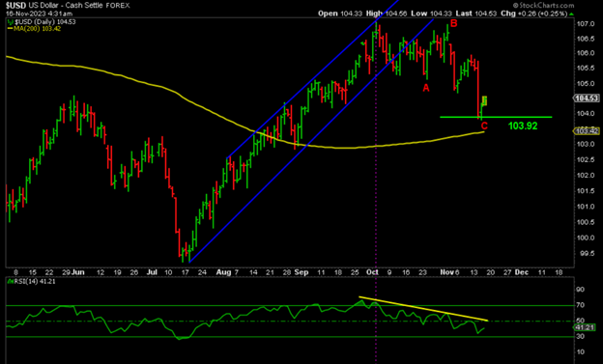Click the Oct label on date axis
The width and height of the screenshot is (603, 364).
pos(372,272)
